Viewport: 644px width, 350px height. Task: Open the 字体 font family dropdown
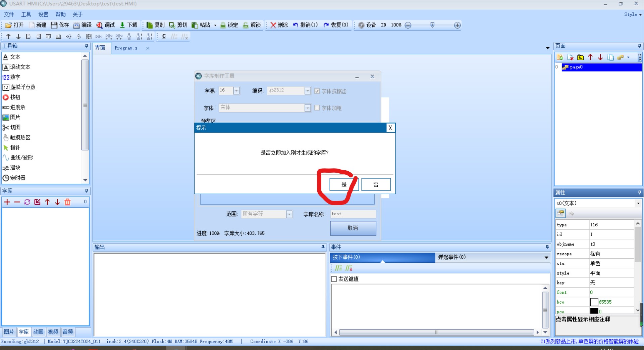coord(308,108)
